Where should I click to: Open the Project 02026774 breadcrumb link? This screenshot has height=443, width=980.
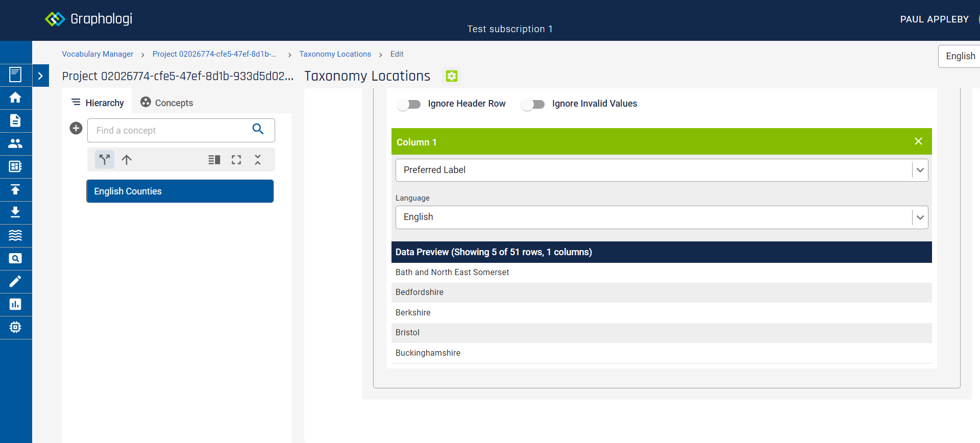[214, 54]
